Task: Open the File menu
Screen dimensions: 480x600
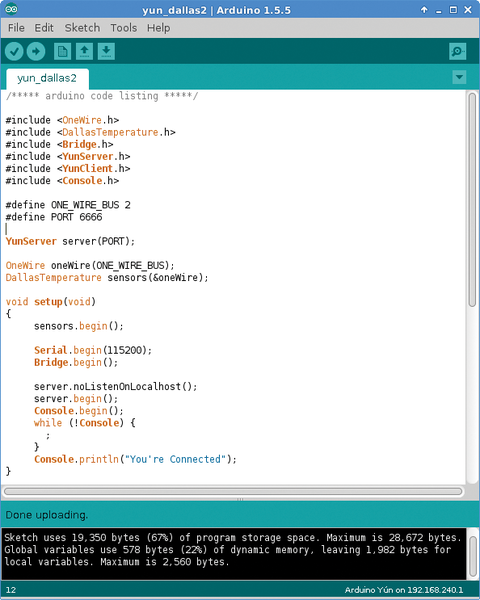Action: tap(16, 28)
